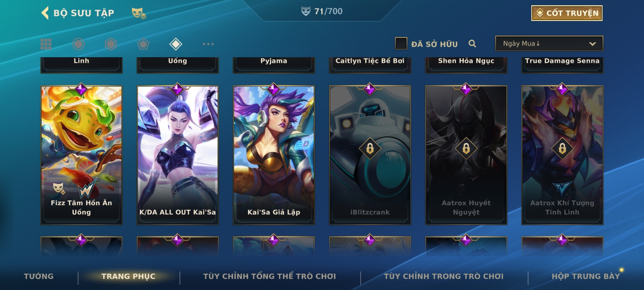Switch to the Tướng tab
The image size is (644, 290).
pyautogui.click(x=39, y=276)
